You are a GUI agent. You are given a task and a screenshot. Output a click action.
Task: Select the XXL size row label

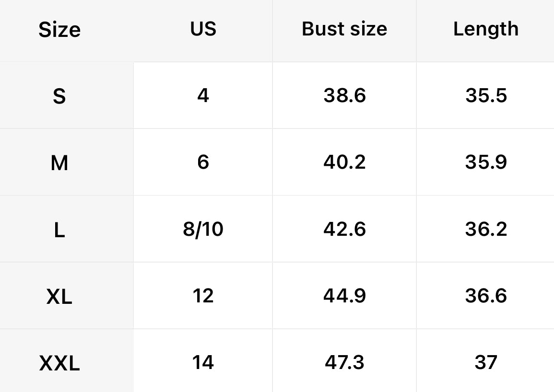pyautogui.click(x=59, y=363)
